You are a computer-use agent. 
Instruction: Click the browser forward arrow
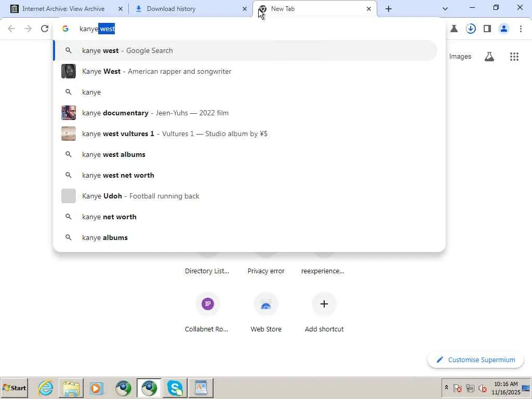tap(28, 29)
